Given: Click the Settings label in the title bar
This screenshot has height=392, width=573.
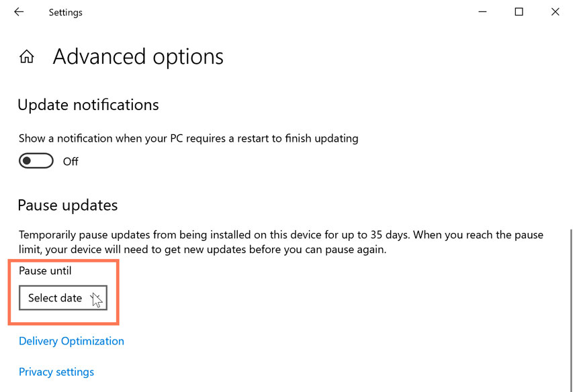Looking at the screenshot, I should [65, 11].
